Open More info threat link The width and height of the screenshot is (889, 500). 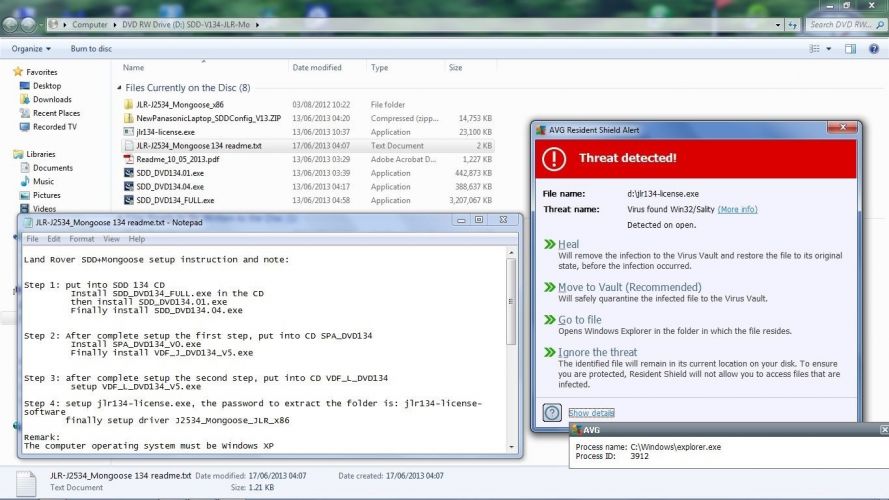pyautogui.click(x=737, y=209)
